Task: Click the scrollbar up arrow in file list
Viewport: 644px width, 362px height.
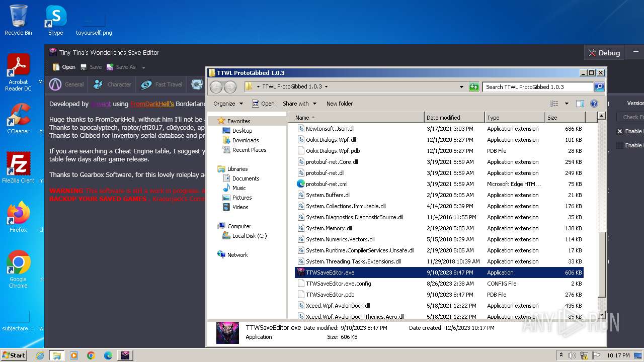Action: click(x=601, y=117)
